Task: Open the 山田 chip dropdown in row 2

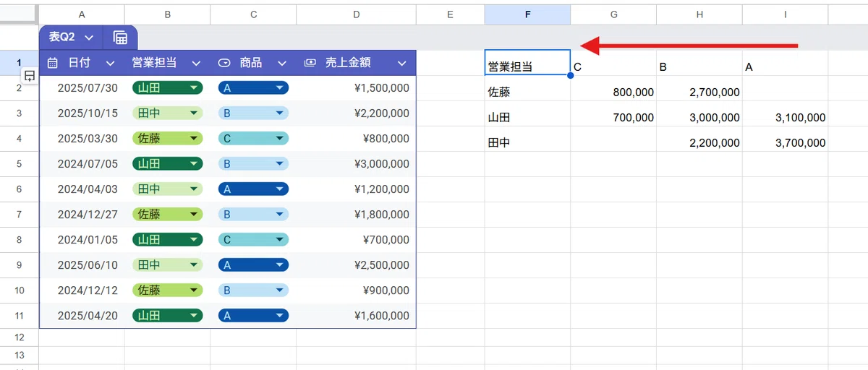Action: pos(194,88)
